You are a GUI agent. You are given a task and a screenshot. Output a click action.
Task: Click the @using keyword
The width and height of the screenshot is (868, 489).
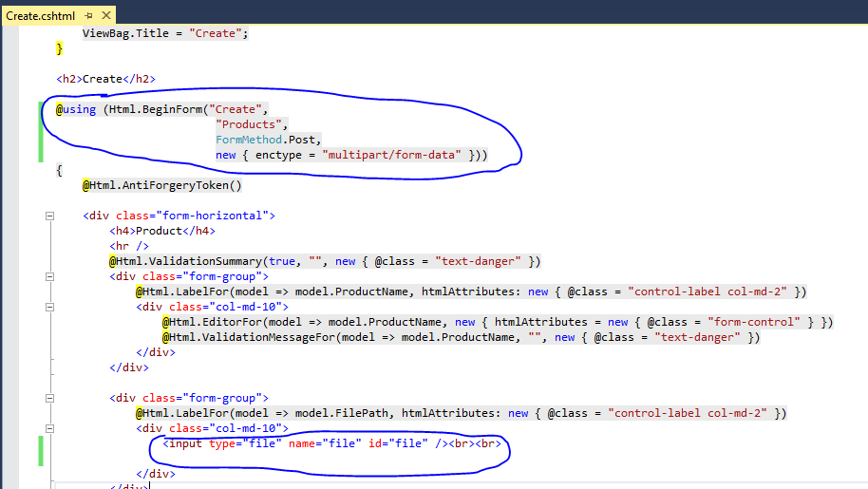click(76, 109)
